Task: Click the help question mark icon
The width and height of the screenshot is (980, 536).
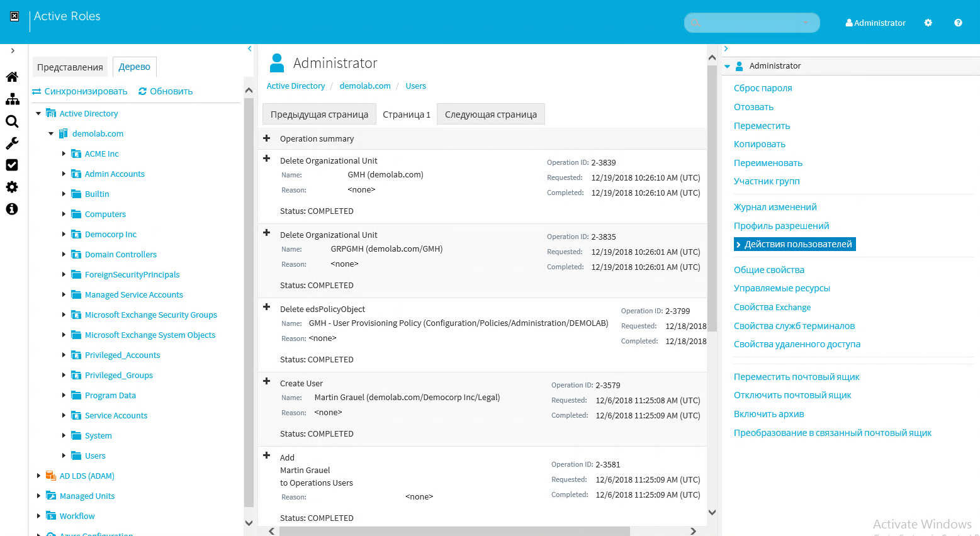Action: (x=958, y=23)
